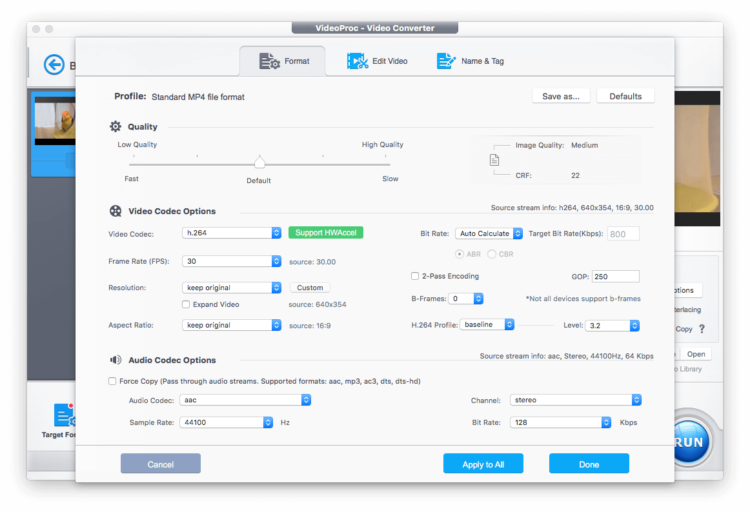Open the Audio Codec aac dropdown

point(245,400)
